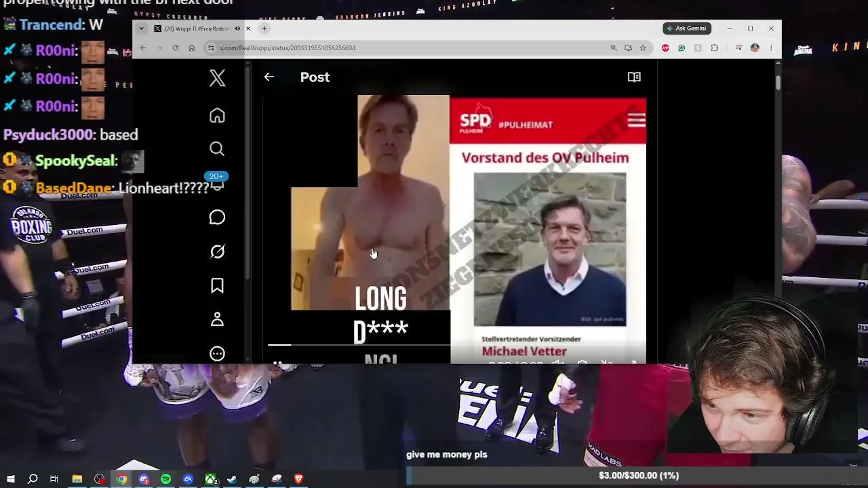Click the Ask Gemini button

(687, 28)
